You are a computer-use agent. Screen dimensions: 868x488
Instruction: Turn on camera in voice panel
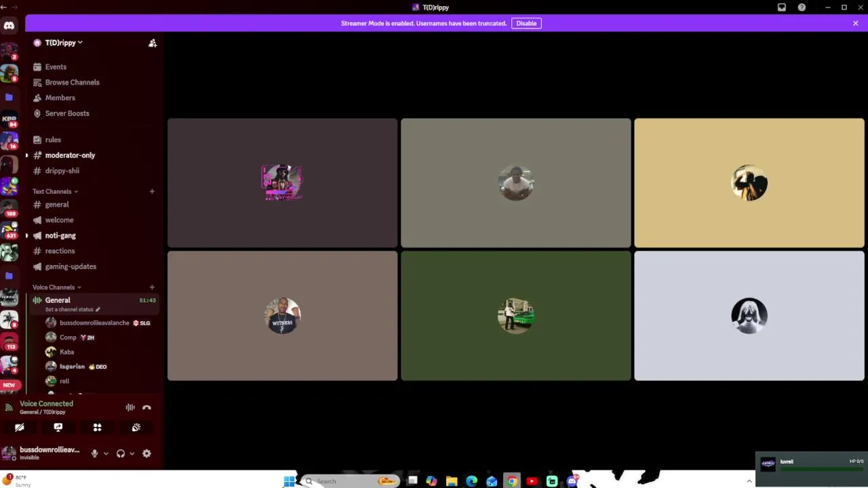coord(20,427)
